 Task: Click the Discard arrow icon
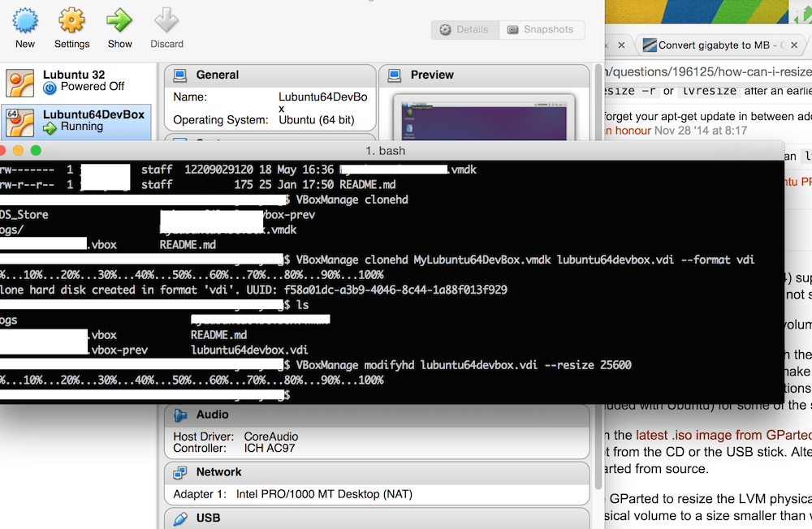(166, 21)
